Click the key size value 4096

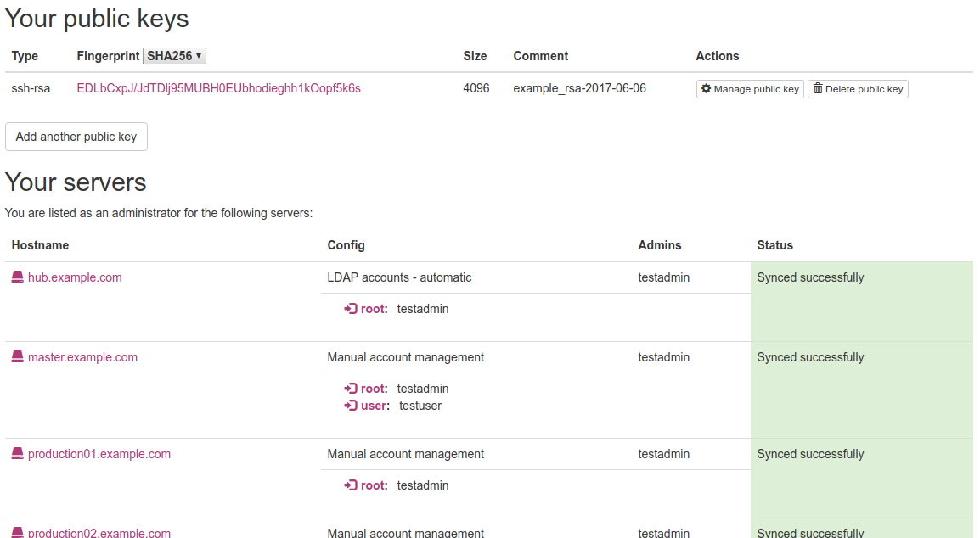pos(476,88)
